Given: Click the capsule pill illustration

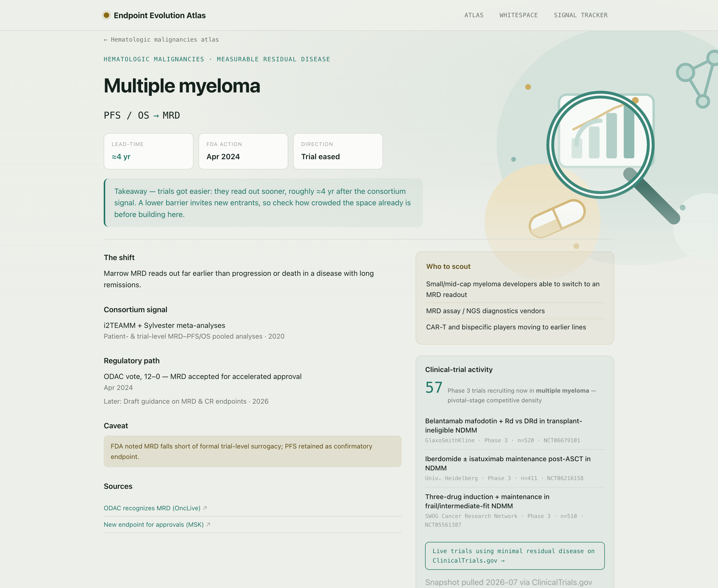Looking at the screenshot, I should click(x=557, y=219).
